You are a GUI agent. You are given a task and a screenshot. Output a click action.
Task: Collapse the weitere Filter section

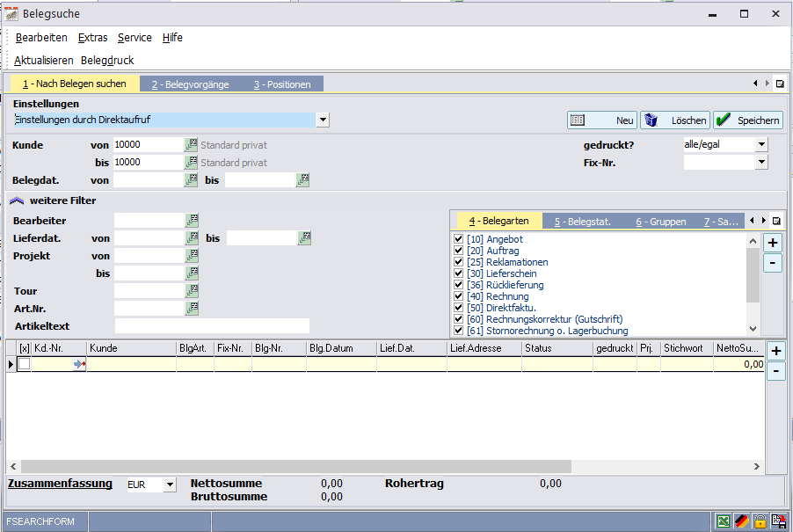tap(17, 200)
